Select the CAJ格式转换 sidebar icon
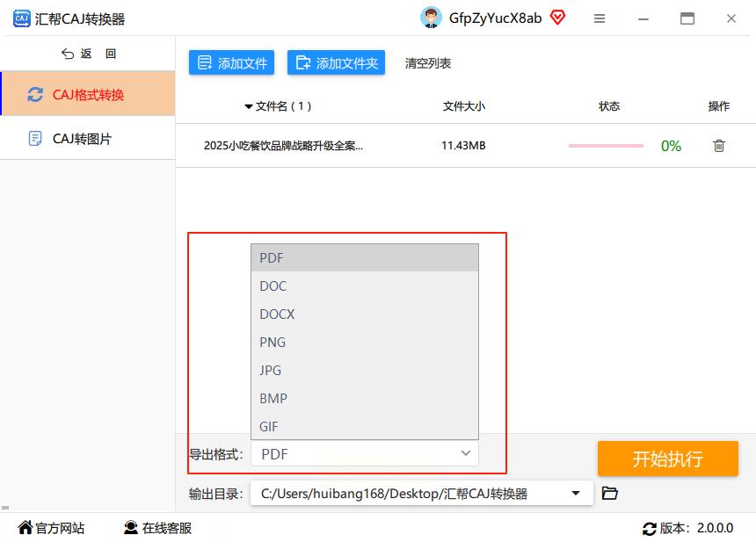The image size is (756, 542). tap(35, 93)
